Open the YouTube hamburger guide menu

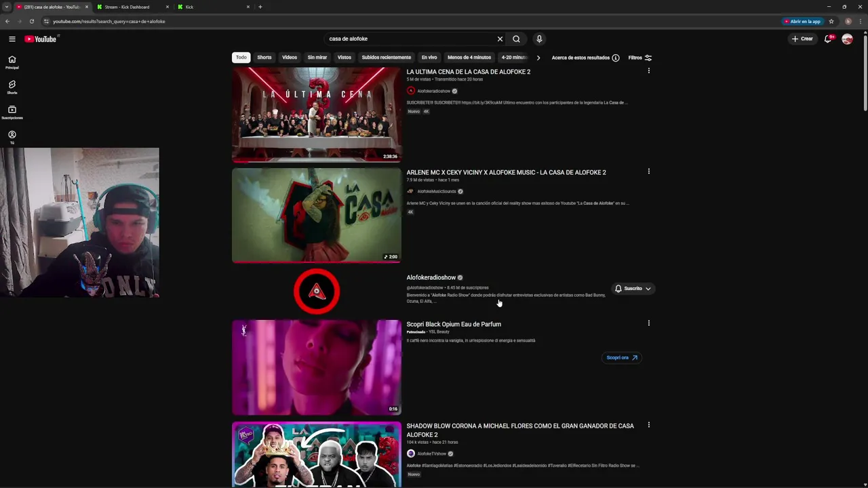pyautogui.click(x=12, y=39)
